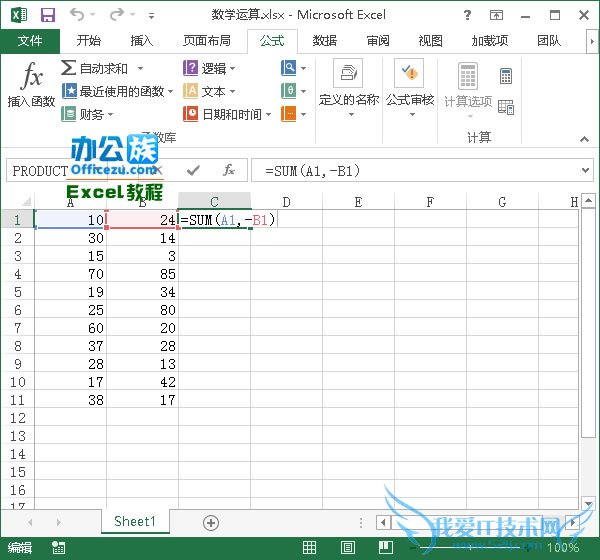The height and width of the screenshot is (560, 600).
Task: Switch to the Home (开始) tab
Action: [88, 41]
